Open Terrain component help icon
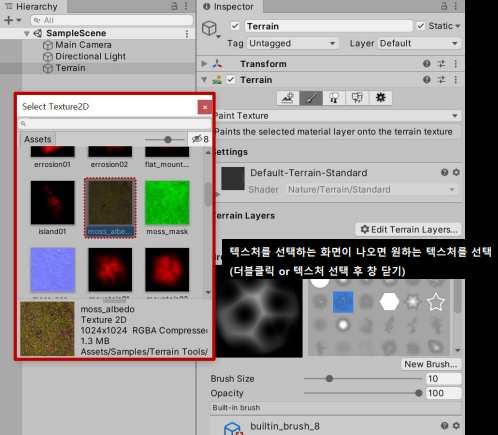The height and width of the screenshot is (435, 498). coord(427,80)
